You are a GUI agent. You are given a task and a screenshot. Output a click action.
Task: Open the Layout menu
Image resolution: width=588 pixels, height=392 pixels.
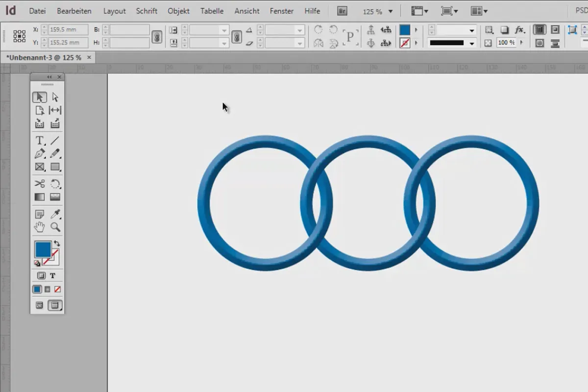point(114,11)
